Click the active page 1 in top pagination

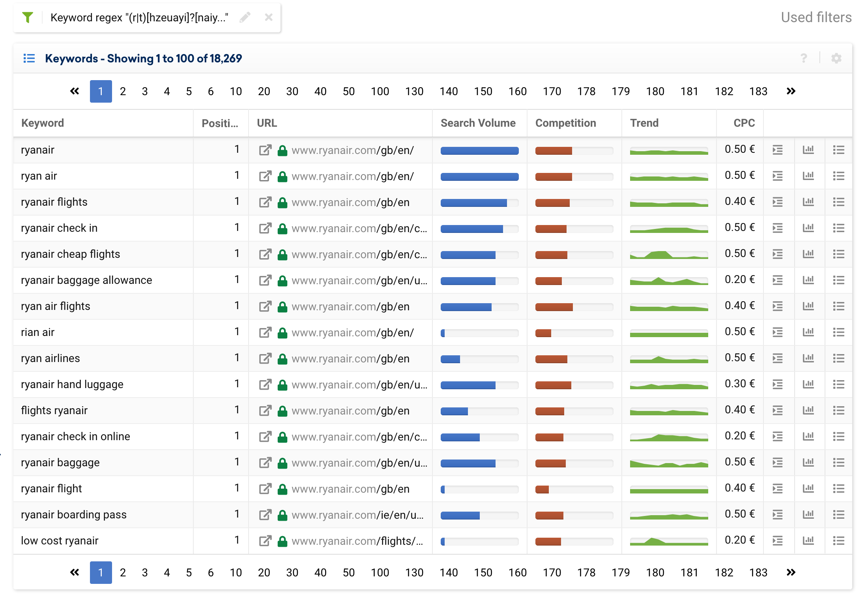pos(101,91)
